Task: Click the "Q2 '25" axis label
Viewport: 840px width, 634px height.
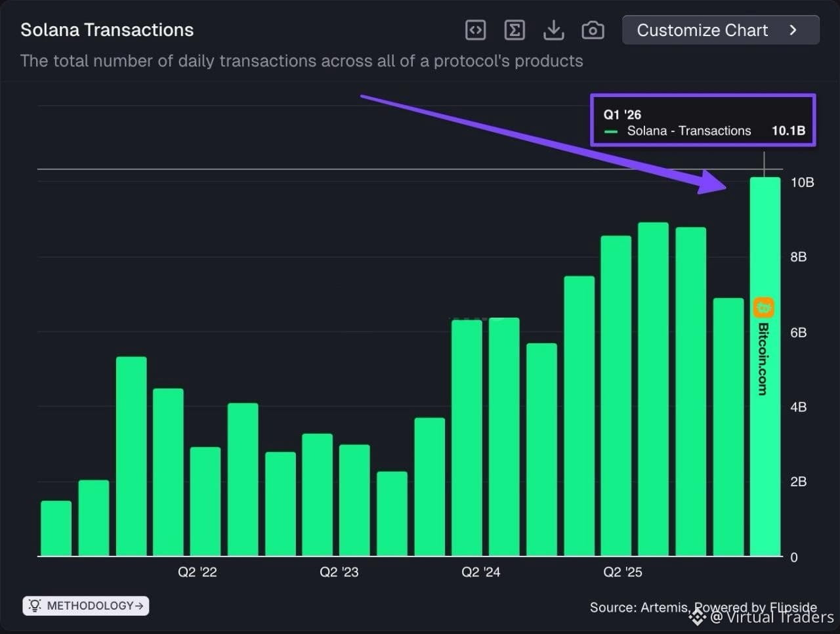Action: point(623,572)
